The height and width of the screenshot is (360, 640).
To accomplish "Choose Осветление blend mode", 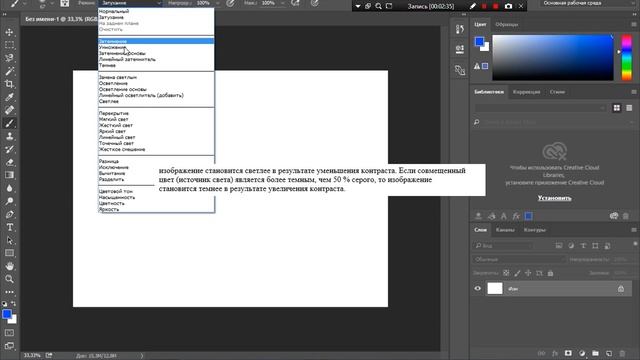I will 113,83.
